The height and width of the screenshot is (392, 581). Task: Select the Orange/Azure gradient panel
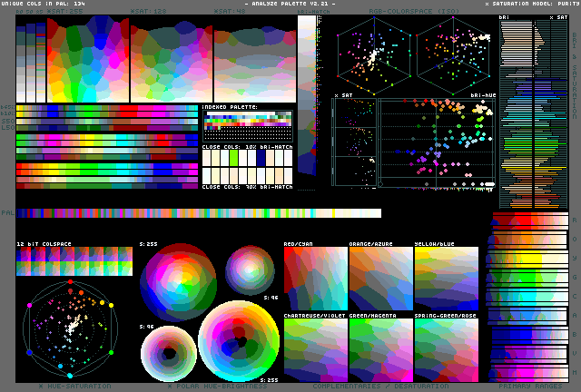click(379, 279)
